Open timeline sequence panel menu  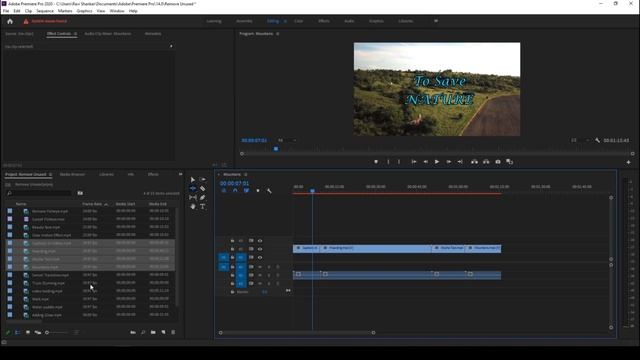pos(245,175)
